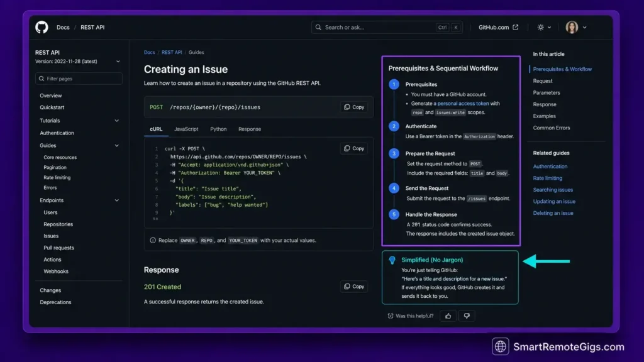644x362 pixels.
Task: Click the filter pages magnifier icon
Action: [x=42, y=79]
